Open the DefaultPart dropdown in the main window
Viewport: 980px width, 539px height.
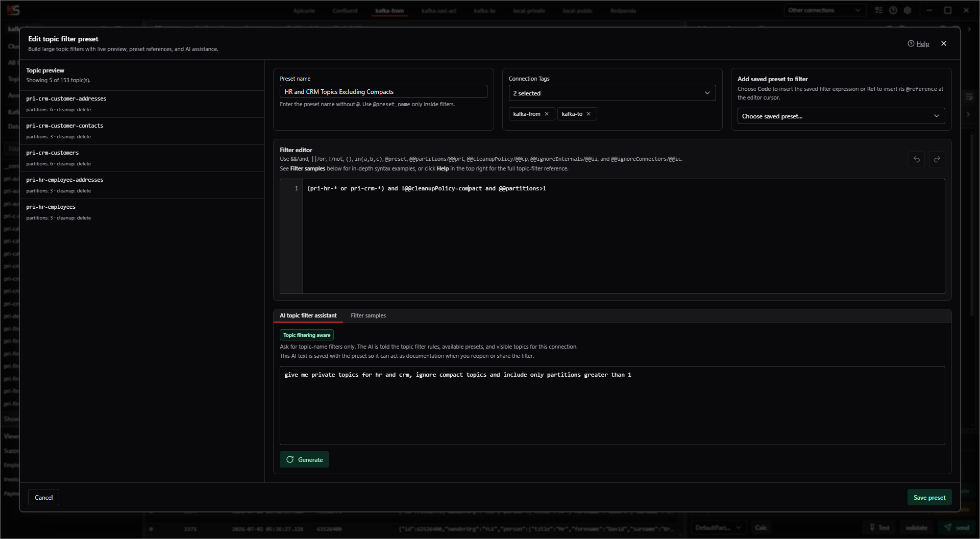[719, 527]
